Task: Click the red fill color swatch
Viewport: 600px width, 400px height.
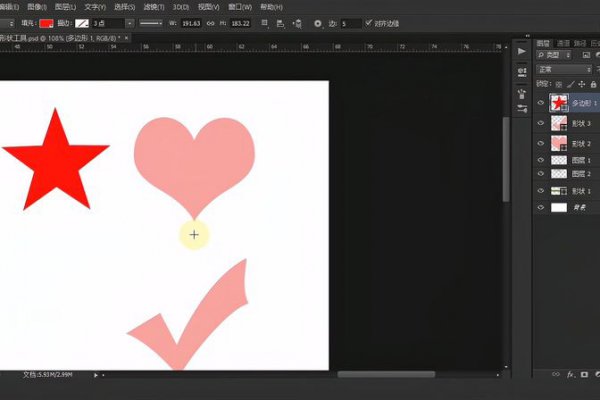Action: [x=46, y=23]
